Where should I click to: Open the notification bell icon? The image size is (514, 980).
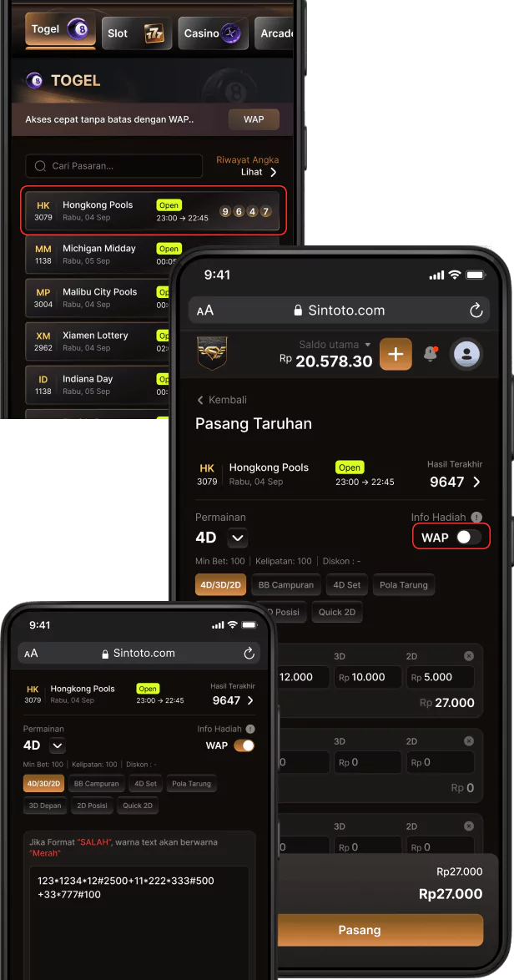coord(431,354)
